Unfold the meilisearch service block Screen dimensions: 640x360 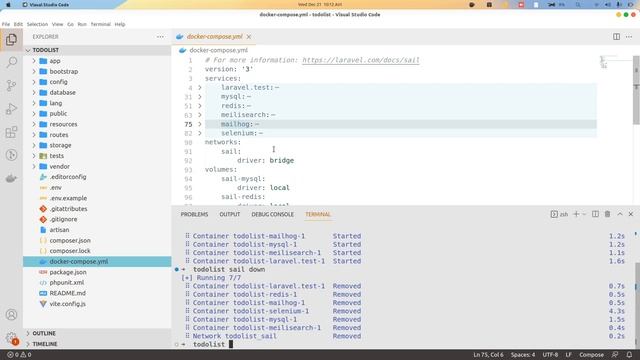(x=200, y=115)
